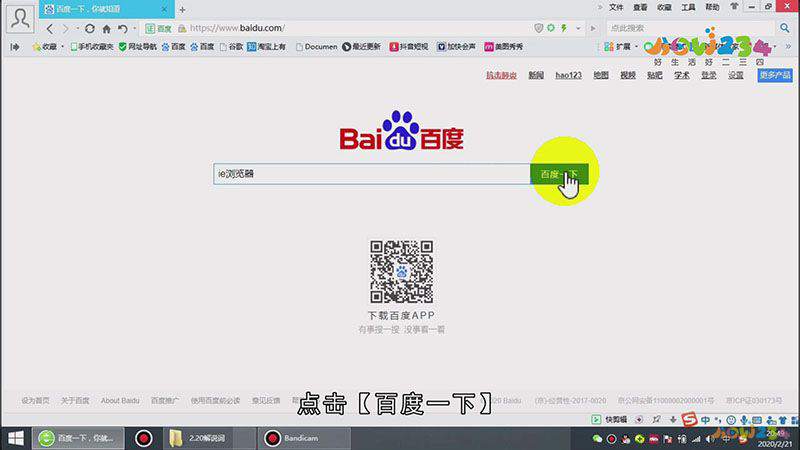The image size is (800, 450).
Task: Open 快剪辑 in the status bar
Action: tap(609, 419)
